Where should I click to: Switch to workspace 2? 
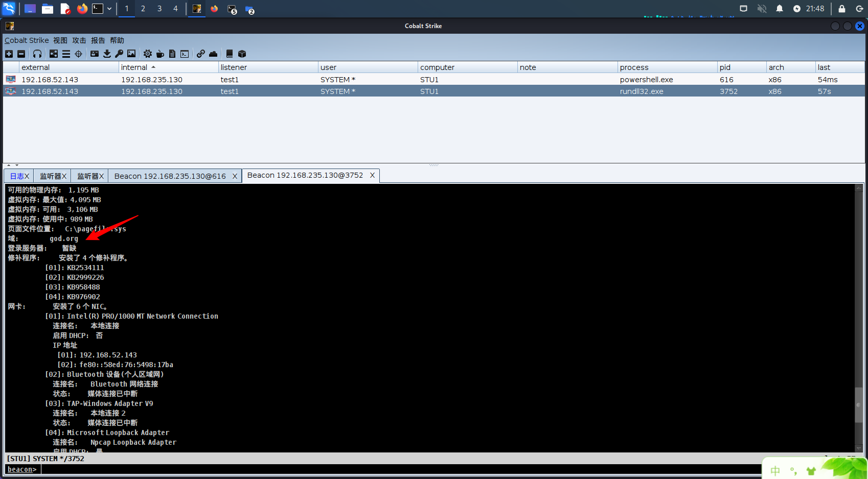click(x=143, y=9)
